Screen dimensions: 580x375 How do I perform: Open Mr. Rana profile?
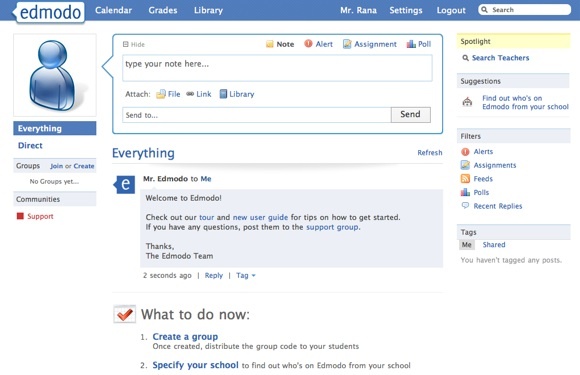[x=358, y=10]
